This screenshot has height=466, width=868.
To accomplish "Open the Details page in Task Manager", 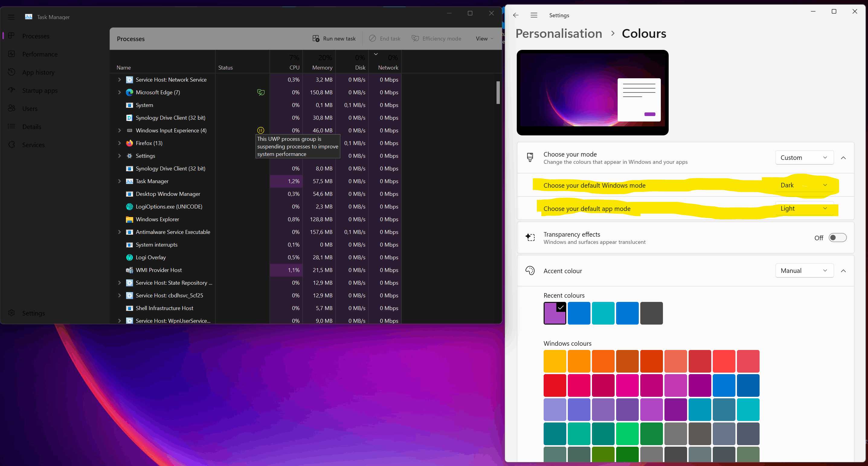I will [31, 127].
